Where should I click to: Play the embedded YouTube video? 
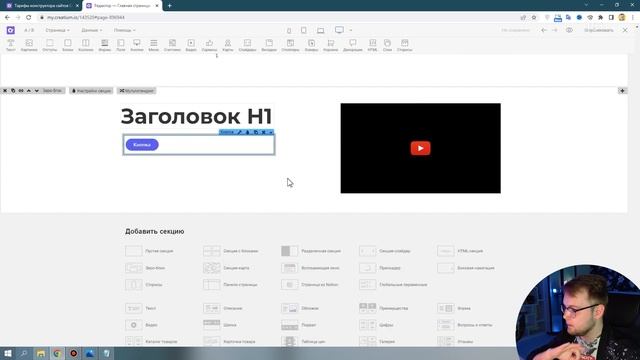tap(420, 148)
